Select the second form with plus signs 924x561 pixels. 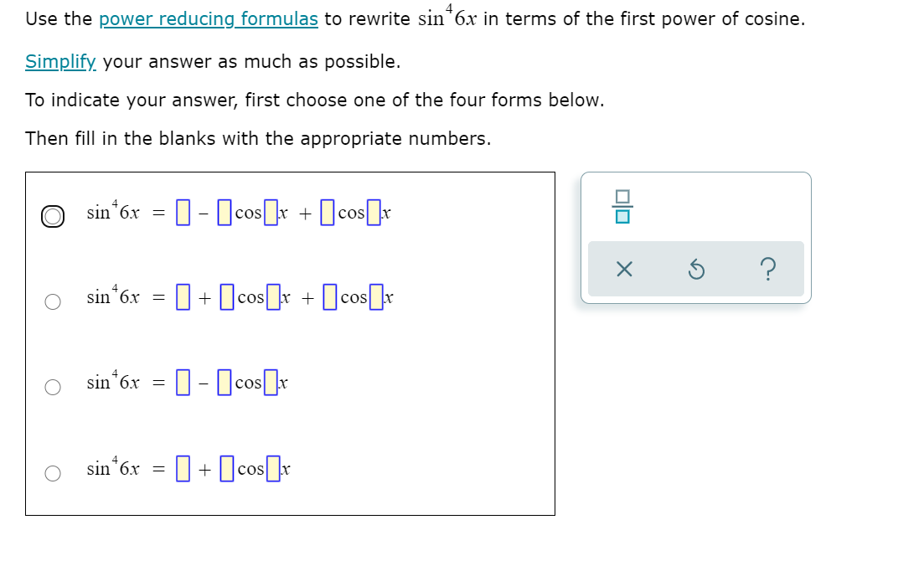[x=52, y=301]
